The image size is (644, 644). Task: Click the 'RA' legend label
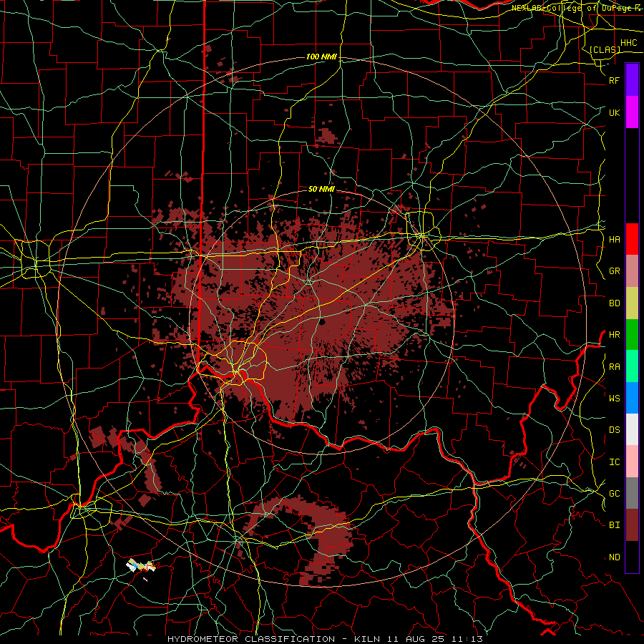coord(614,367)
